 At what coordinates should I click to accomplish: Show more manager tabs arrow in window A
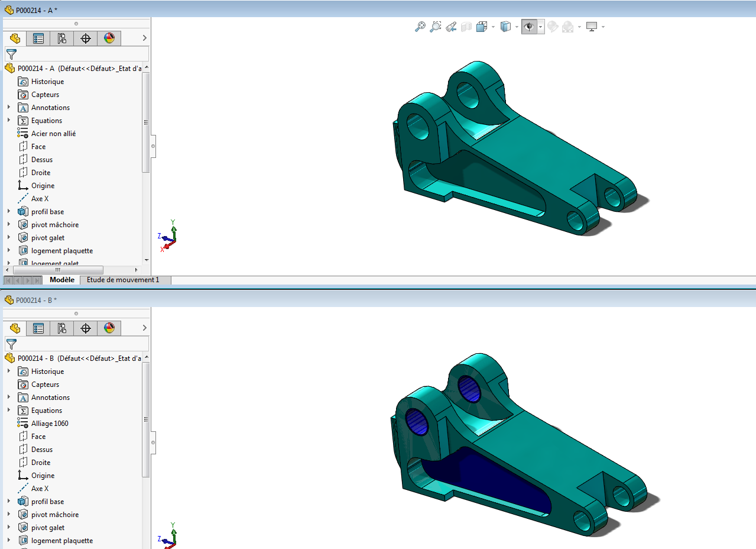(145, 38)
